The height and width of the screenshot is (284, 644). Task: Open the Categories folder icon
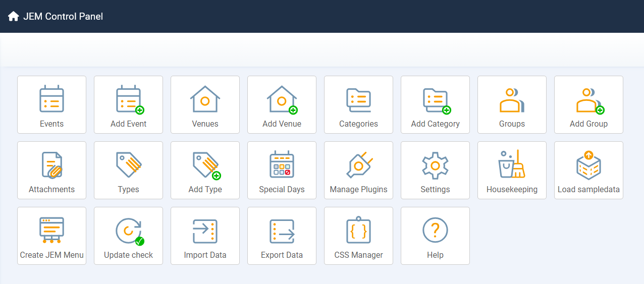[358, 100]
